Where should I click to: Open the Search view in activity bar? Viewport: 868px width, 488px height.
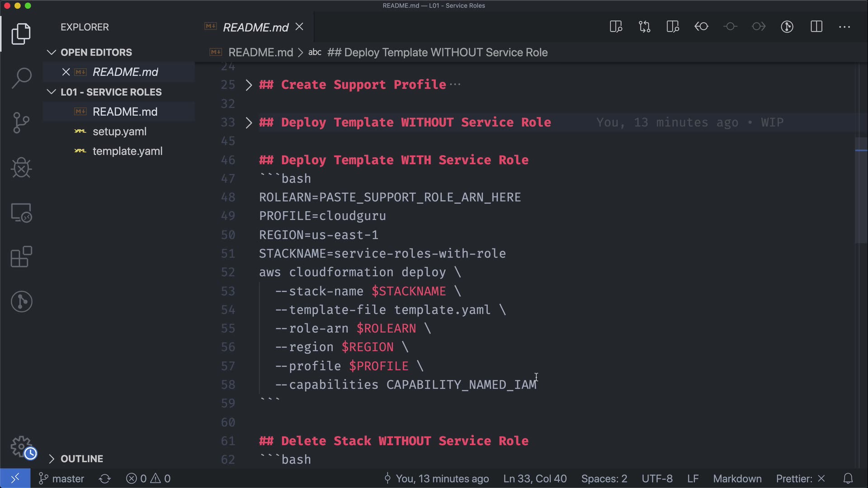pos(21,78)
